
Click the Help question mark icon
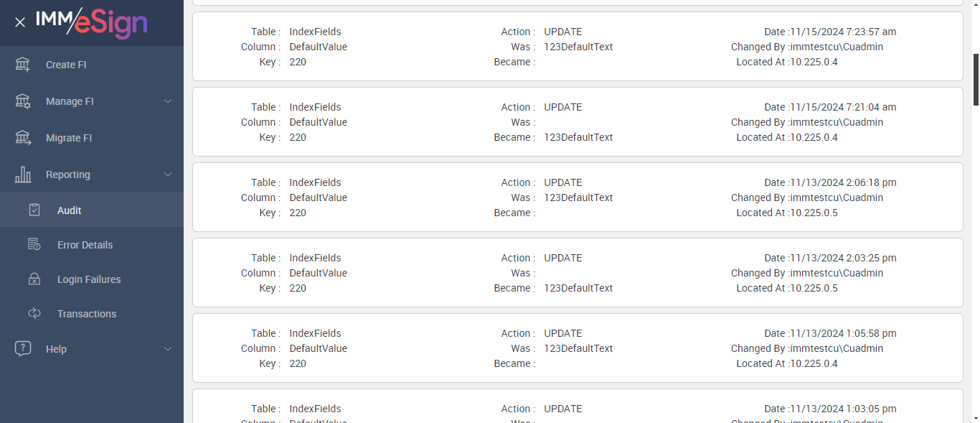23,349
